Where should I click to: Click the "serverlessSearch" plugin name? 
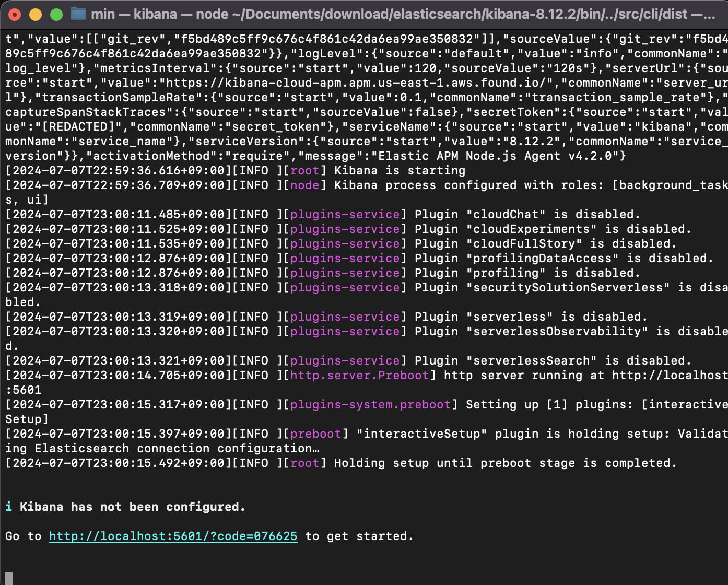click(531, 361)
